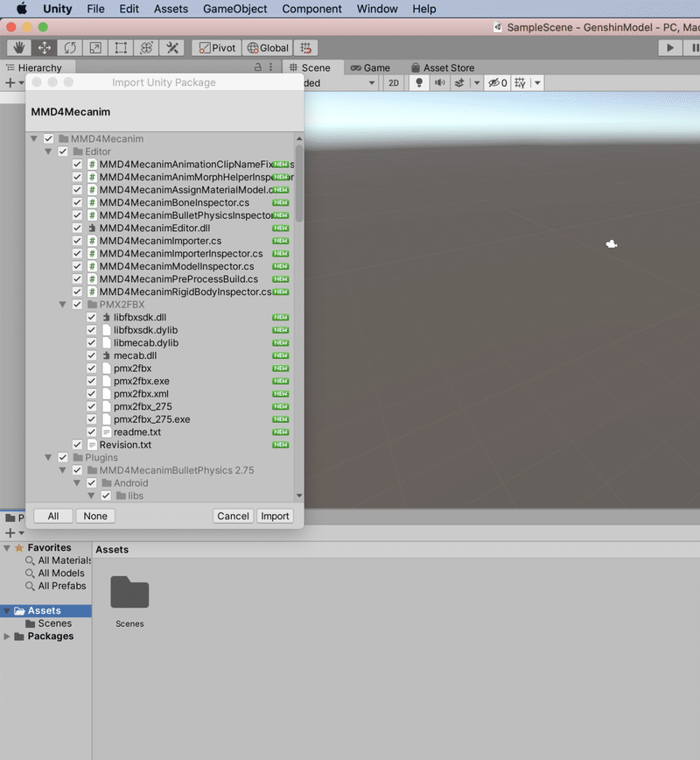Uncheck the Editor folder checkbox
The image size is (700, 760).
[x=63, y=151]
